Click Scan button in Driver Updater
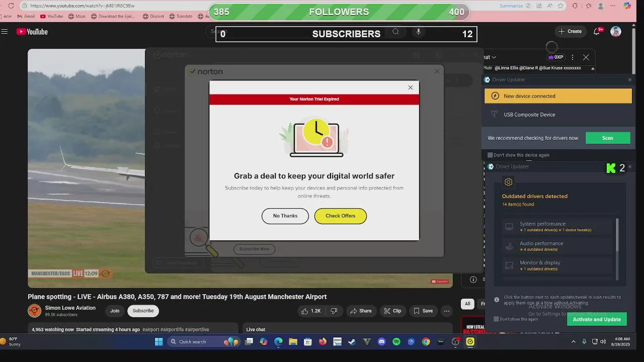 point(608,138)
